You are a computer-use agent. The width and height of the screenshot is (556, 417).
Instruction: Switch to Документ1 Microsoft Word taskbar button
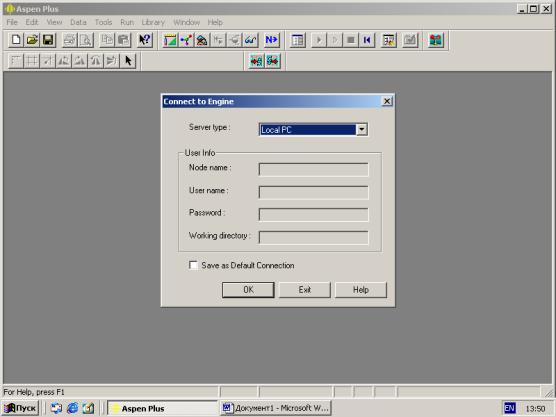click(x=275, y=408)
